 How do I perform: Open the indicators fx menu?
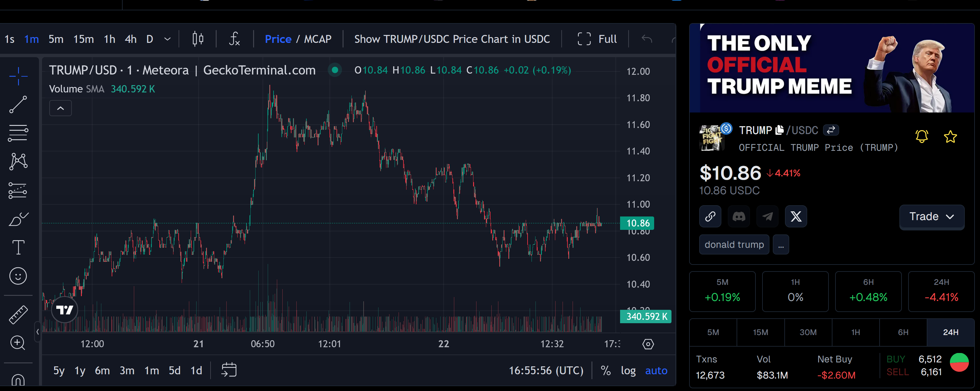234,39
